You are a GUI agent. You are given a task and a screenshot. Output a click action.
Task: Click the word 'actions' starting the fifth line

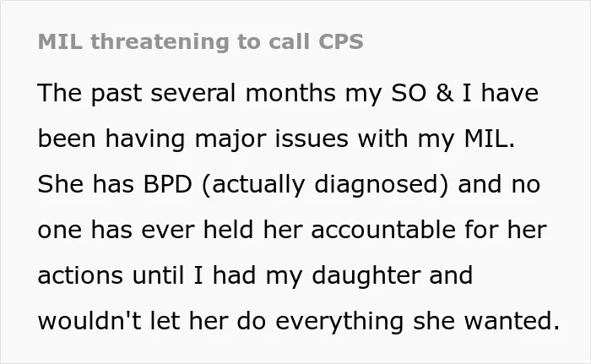pyautogui.click(x=80, y=275)
